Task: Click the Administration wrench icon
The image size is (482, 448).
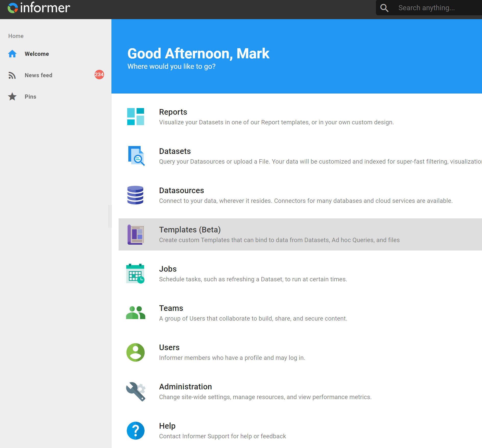Action: click(x=136, y=392)
